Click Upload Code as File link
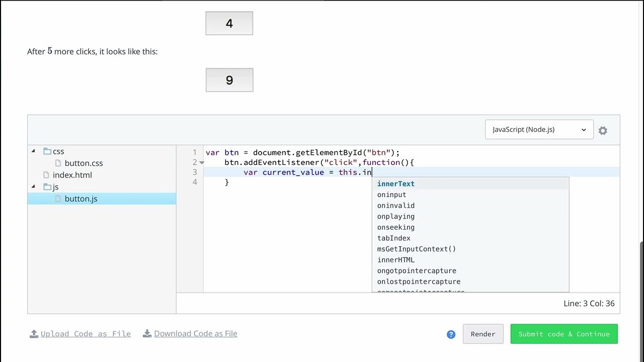Viewport: 644px width, 362px height. click(x=86, y=334)
